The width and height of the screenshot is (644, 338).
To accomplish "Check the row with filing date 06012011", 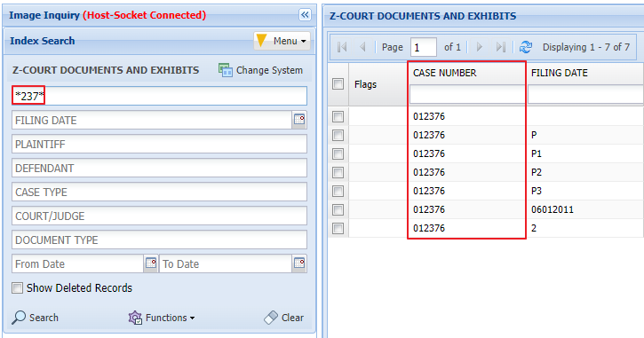I will [338, 209].
